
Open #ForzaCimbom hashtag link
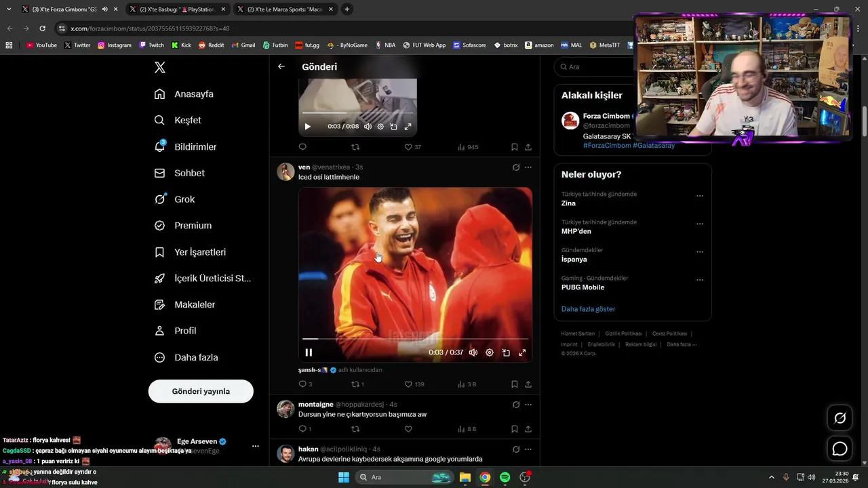click(x=607, y=146)
